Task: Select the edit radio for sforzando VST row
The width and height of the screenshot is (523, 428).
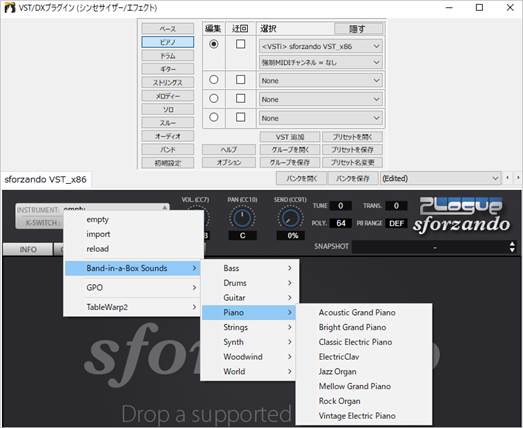Action: [x=214, y=44]
